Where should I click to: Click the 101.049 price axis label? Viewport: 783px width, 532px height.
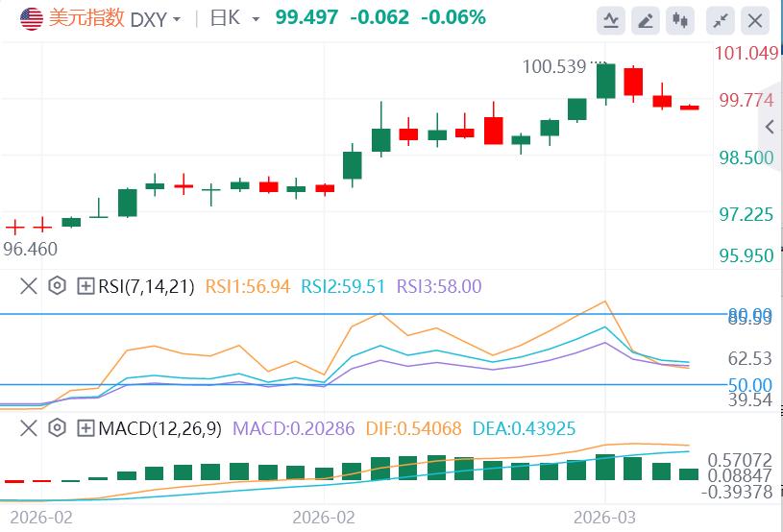(x=746, y=53)
